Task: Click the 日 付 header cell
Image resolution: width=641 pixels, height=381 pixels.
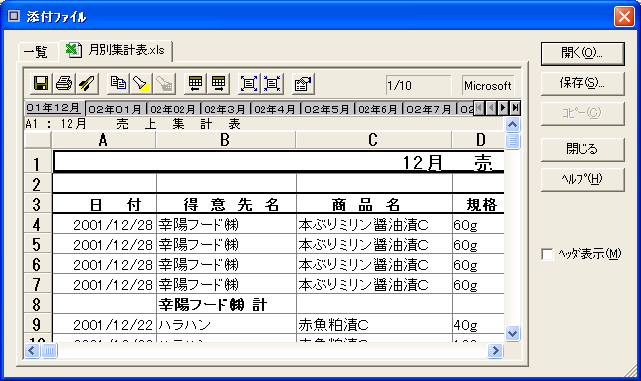Action: tap(104, 204)
